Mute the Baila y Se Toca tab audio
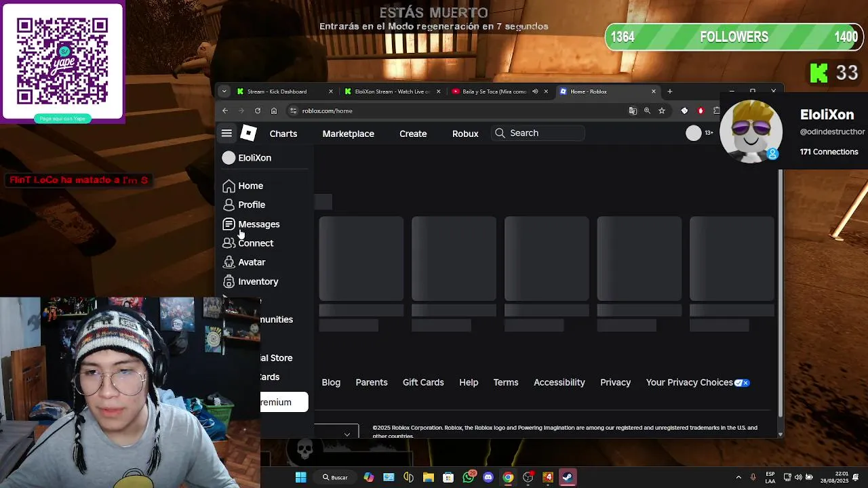Image resolution: width=868 pixels, height=488 pixels. pyautogui.click(x=535, y=91)
